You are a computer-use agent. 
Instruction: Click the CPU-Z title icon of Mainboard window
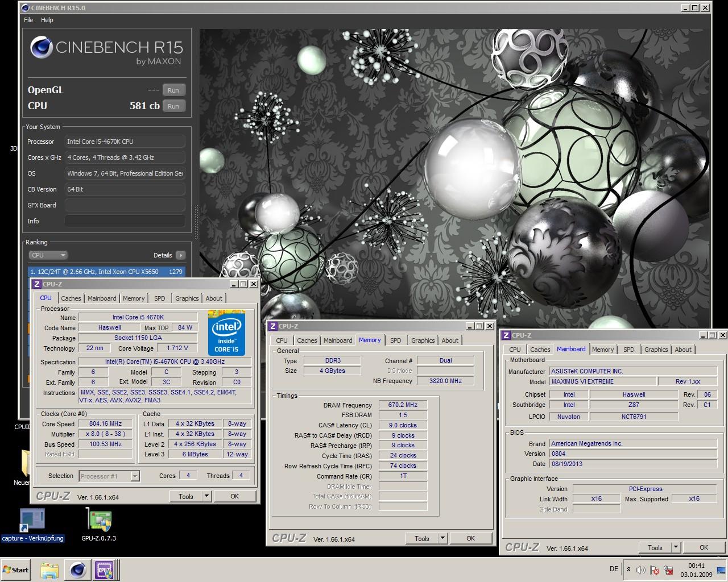(x=506, y=335)
